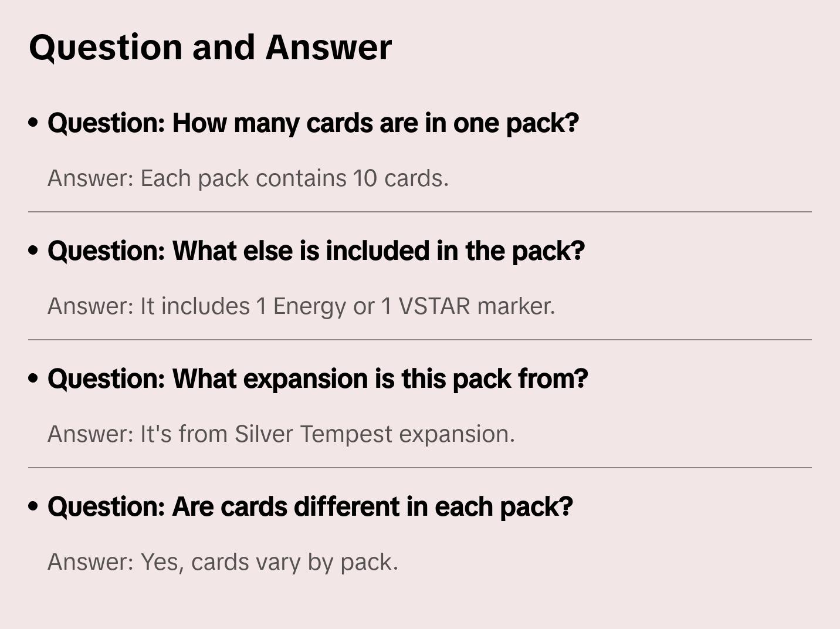Click the number "10" in the first answer

click(365, 178)
